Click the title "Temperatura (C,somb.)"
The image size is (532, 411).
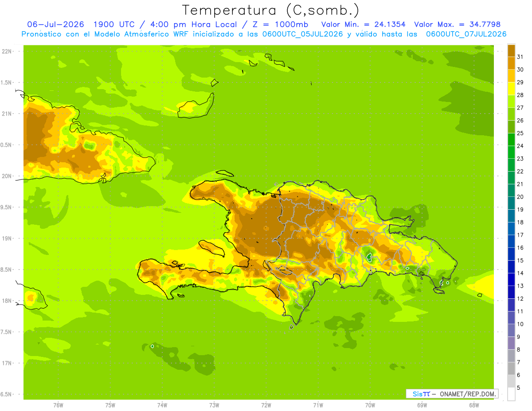coord(270,10)
